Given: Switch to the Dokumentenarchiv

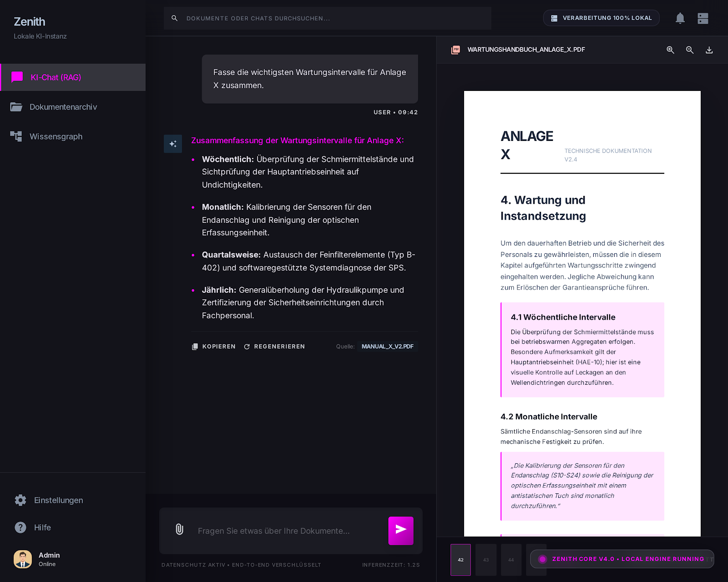Looking at the screenshot, I should click(x=63, y=107).
